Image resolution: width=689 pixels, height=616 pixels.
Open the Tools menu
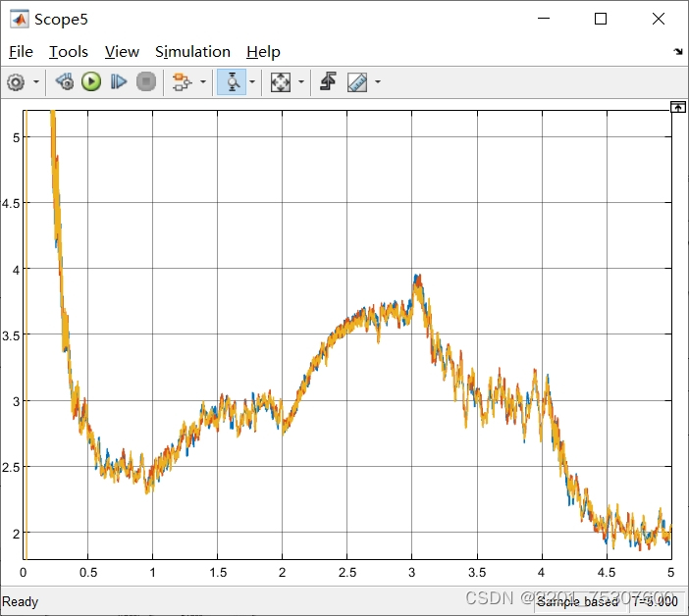click(x=68, y=52)
